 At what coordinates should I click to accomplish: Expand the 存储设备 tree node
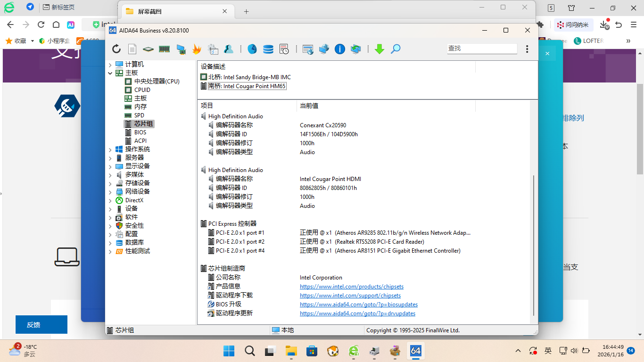click(x=110, y=183)
